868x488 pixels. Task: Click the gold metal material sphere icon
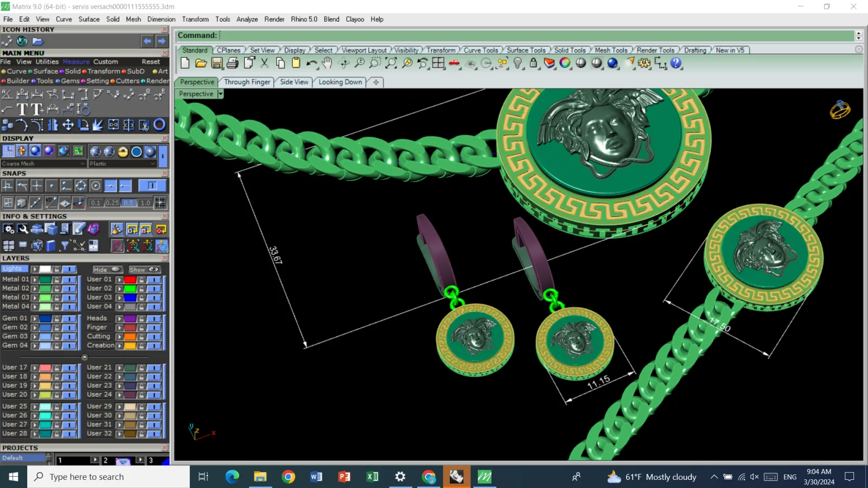123,152
